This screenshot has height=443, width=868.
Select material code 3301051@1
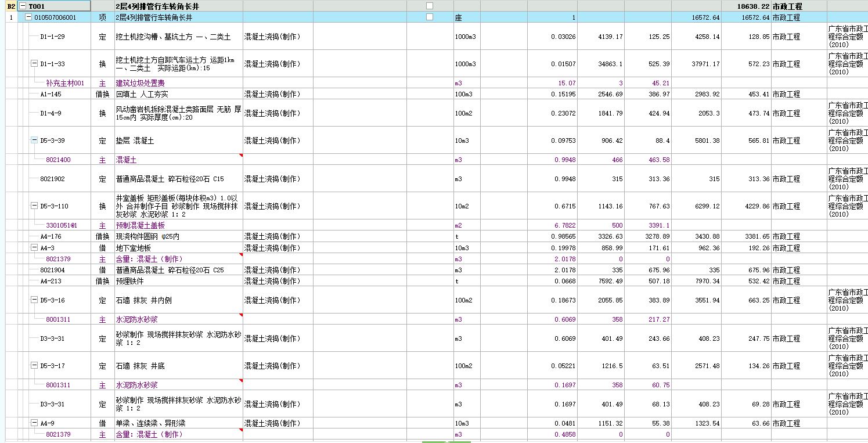tap(61, 225)
